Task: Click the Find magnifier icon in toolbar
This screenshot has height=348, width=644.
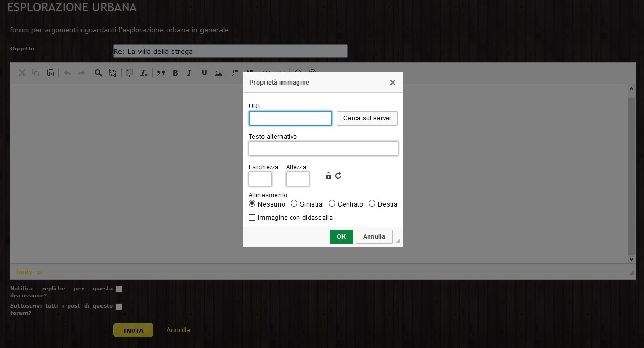Action: [98, 73]
